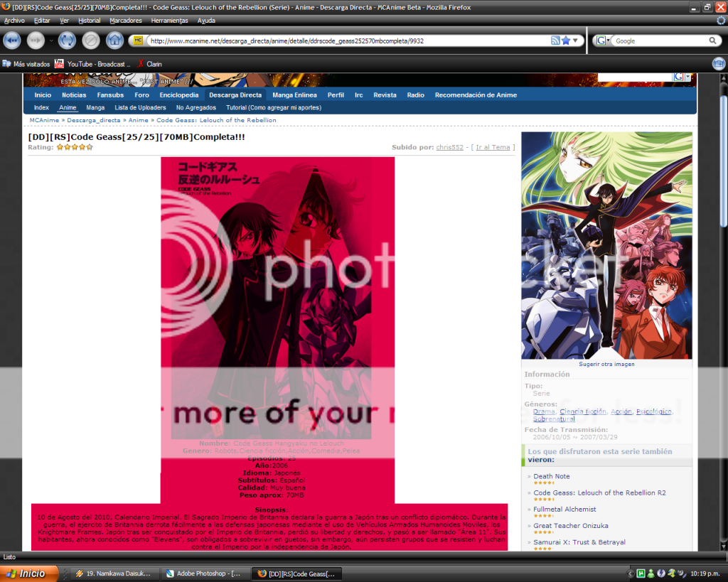This screenshot has width=728, height=582.
Task: Open Code Geass: Lelouch of the Rebellion R2
Action: [x=599, y=493]
